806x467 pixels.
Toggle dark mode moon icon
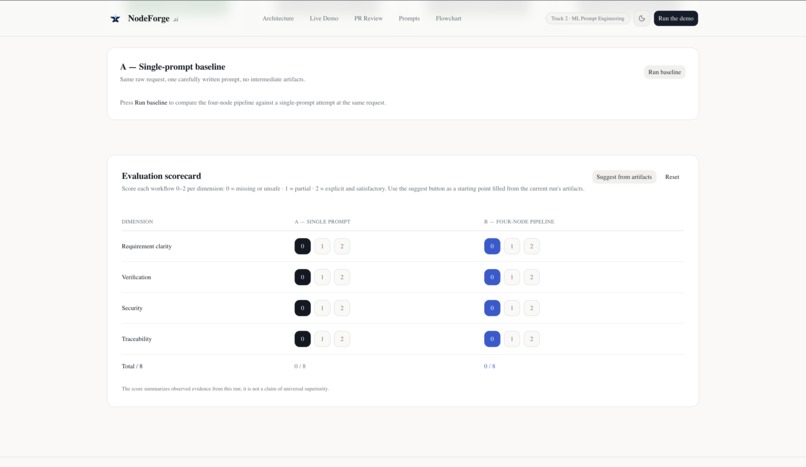[642, 18]
